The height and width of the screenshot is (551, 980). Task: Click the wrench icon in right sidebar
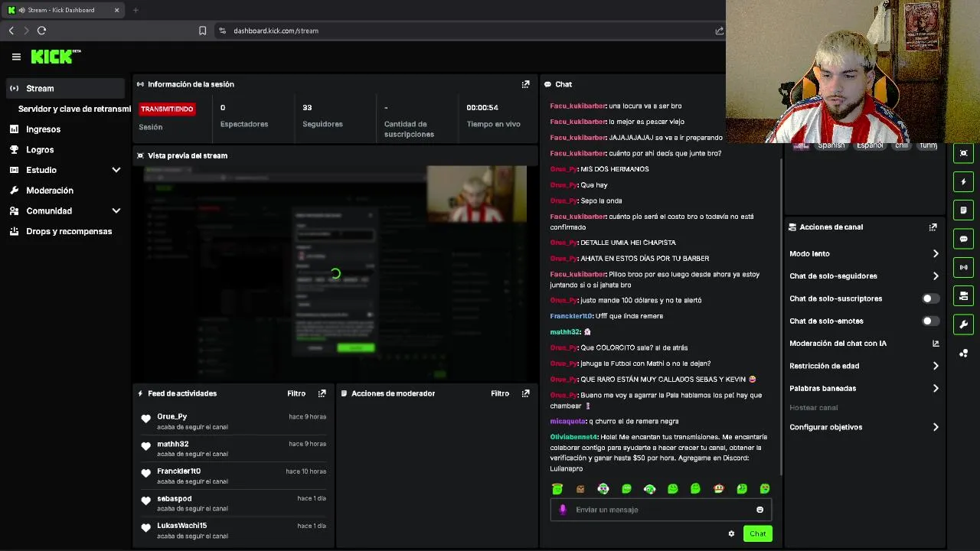pos(963,324)
